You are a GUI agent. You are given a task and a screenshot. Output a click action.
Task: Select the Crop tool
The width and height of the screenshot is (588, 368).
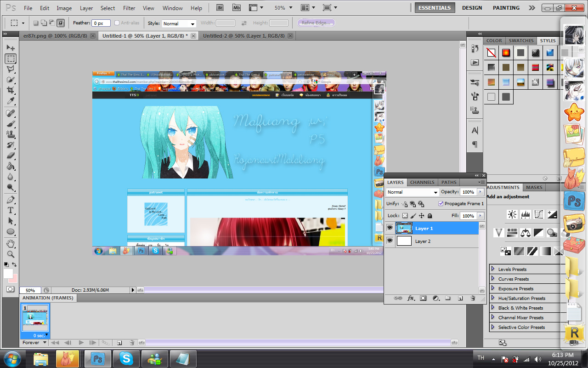pyautogui.click(x=11, y=91)
